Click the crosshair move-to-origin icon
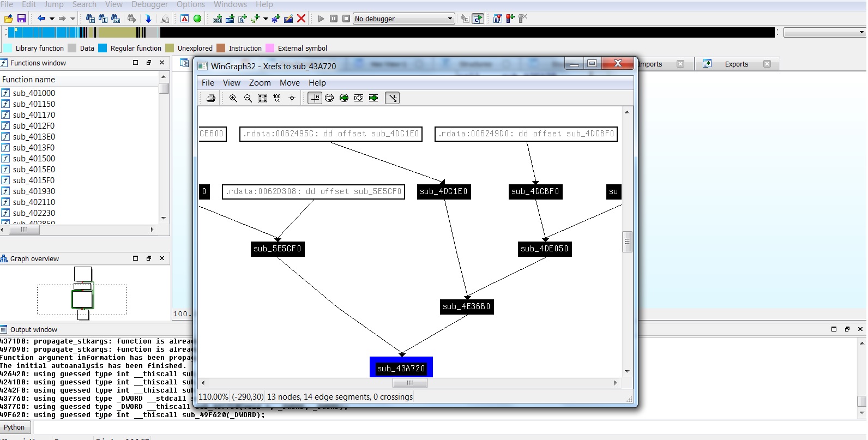 tap(292, 98)
